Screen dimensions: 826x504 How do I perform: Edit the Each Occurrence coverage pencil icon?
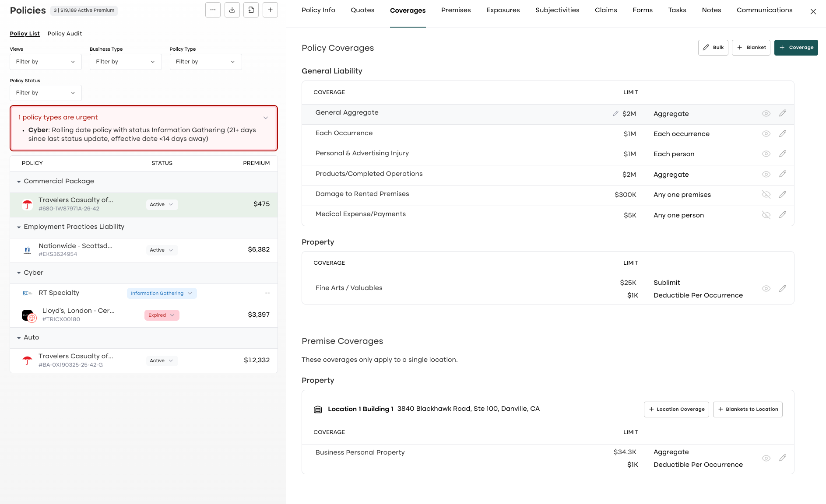(x=783, y=133)
